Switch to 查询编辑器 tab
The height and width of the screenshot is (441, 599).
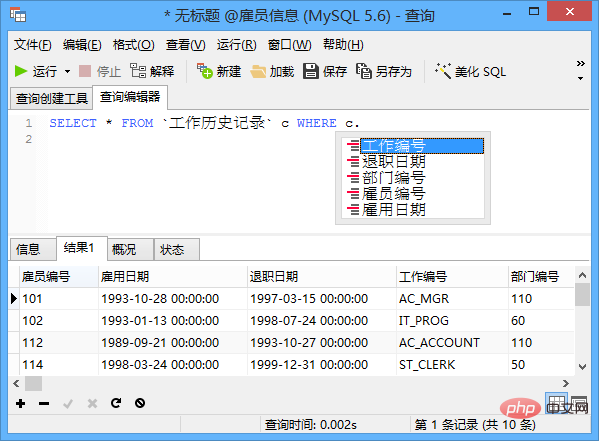pyautogui.click(x=130, y=97)
